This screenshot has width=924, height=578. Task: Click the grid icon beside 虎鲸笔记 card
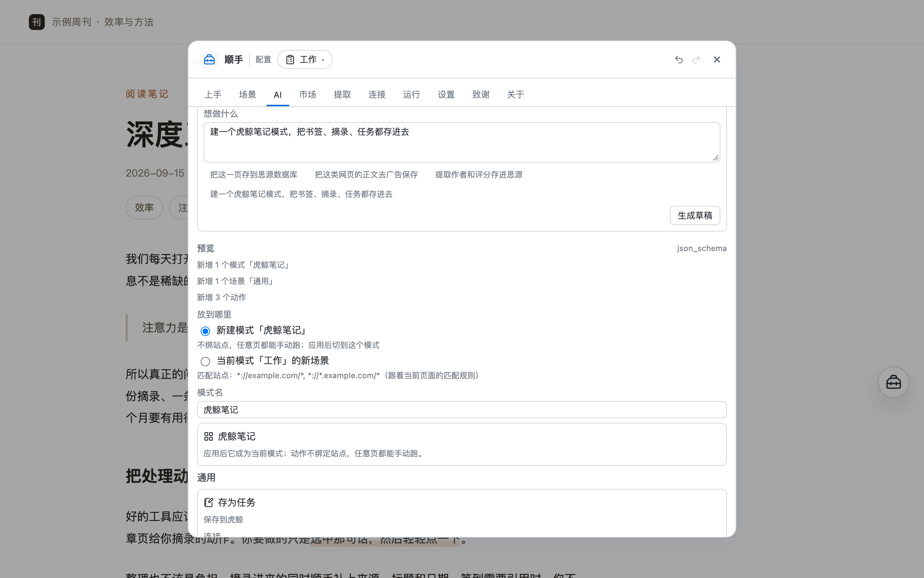(209, 436)
